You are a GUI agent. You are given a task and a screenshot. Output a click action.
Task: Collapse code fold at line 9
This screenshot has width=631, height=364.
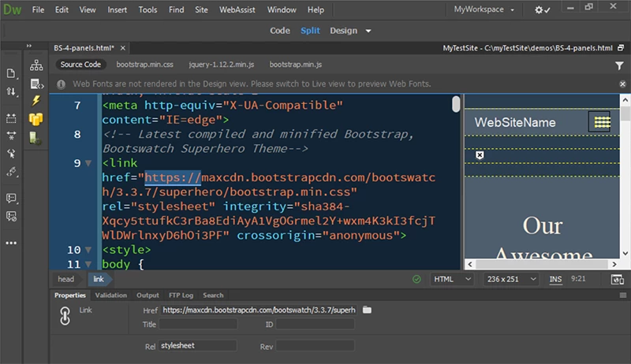pos(88,163)
